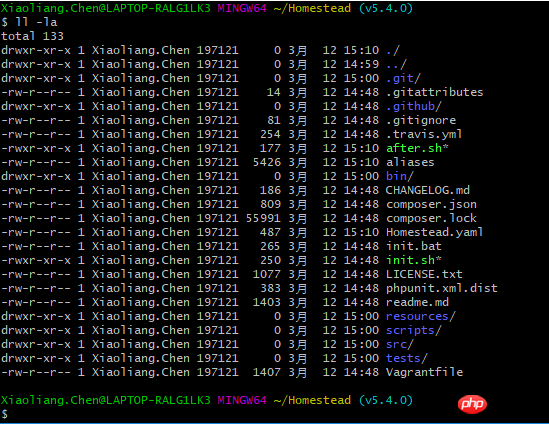Click the .github/ directory name
This screenshot has height=424, width=549.
point(414,106)
